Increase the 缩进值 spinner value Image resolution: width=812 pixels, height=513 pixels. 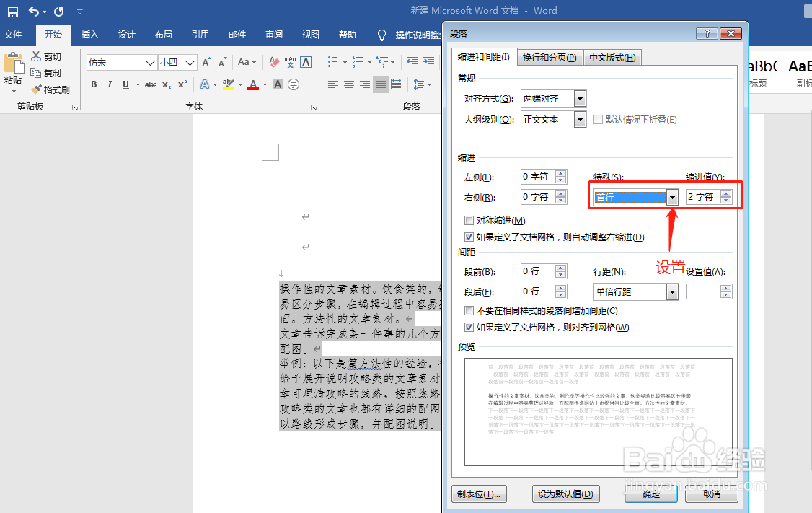[726, 194]
